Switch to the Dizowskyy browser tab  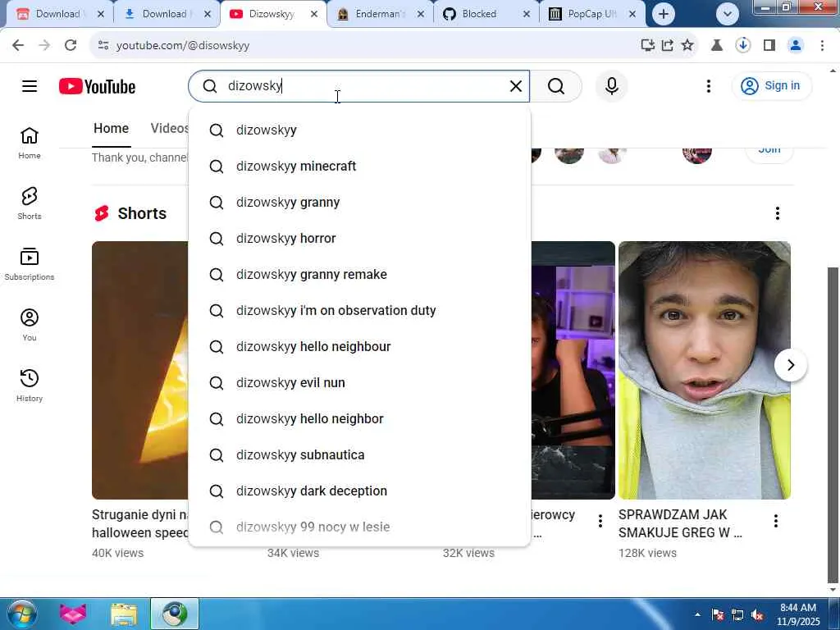pyautogui.click(x=272, y=14)
